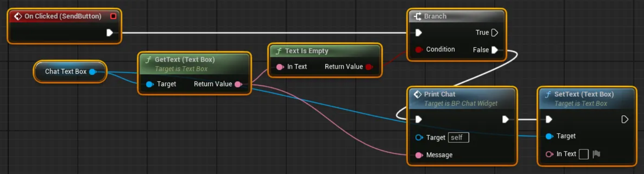Select the Print Chat node title
This screenshot has width=644, height=174.
click(440, 94)
